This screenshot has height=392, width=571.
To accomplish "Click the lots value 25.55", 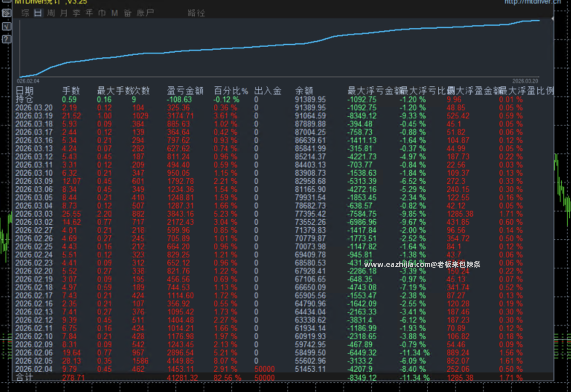I will coord(71,214).
